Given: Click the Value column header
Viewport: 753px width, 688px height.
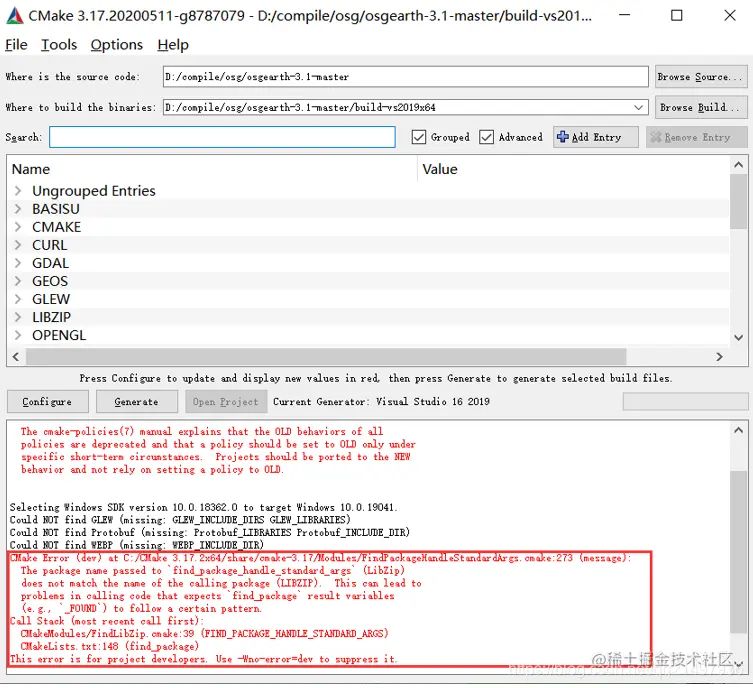Looking at the screenshot, I should tap(440, 169).
